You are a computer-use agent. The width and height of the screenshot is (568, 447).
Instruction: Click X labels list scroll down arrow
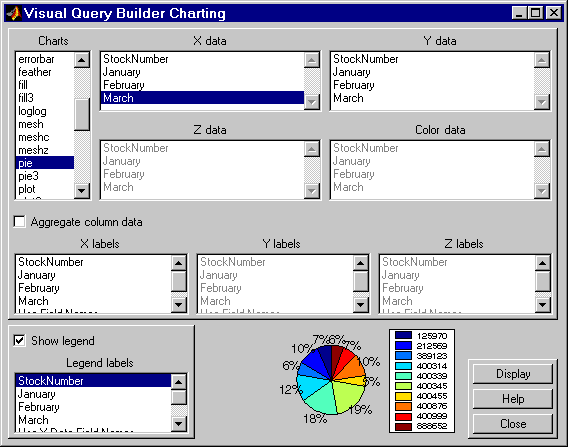pyautogui.click(x=179, y=305)
